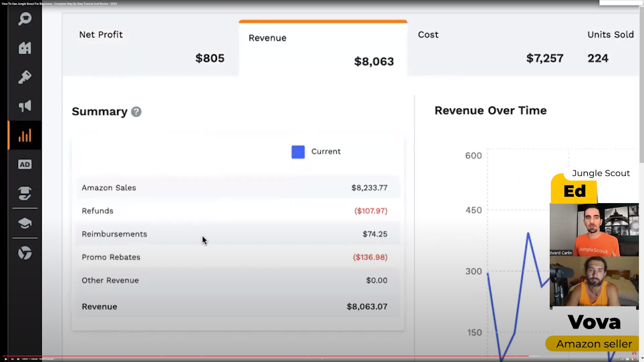Open the Profit Overview chapter label
Viewport: 644px width, 362px height.
click(x=47, y=359)
